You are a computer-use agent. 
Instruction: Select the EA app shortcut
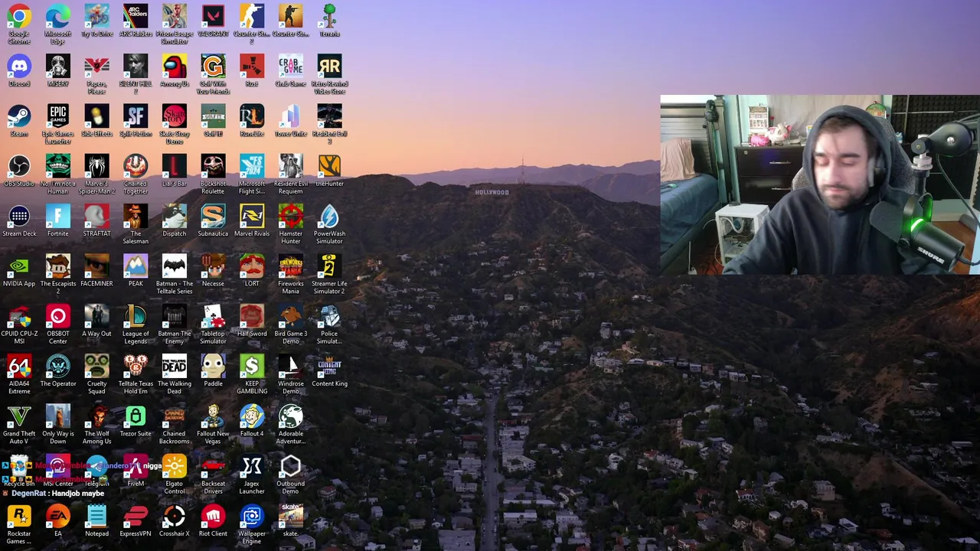click(58, 517)
